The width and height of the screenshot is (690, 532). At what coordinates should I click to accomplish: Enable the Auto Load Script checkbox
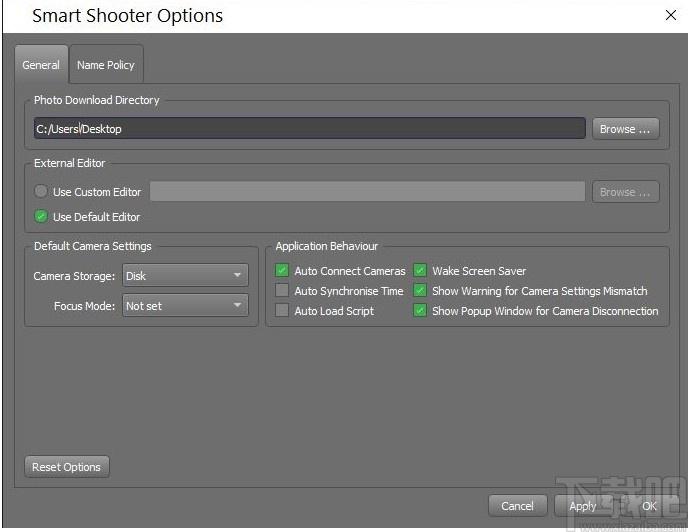[282, 311]
